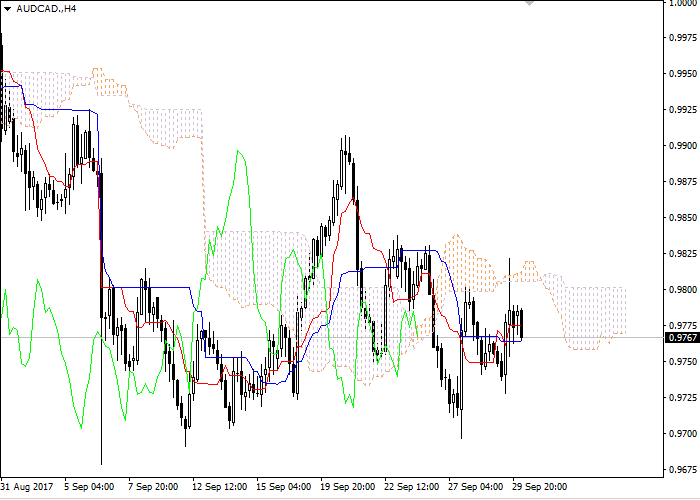Viewport: 700px width, 500px height.
Task: Click the AUDCAD.,H4 chart title
Action: point(46,9)
